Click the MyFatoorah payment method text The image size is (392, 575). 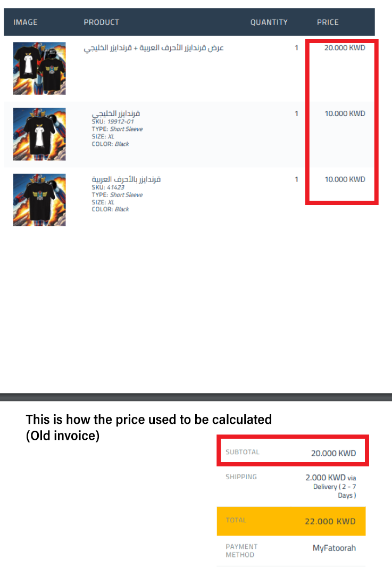334,548
